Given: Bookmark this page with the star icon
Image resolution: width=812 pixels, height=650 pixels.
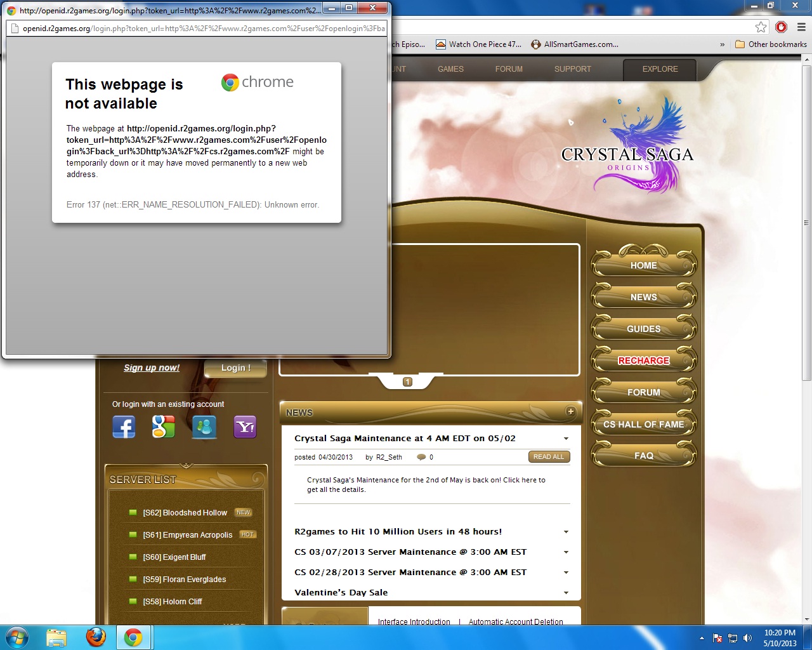Looking at the screenshot, I should tap(761, 27).
